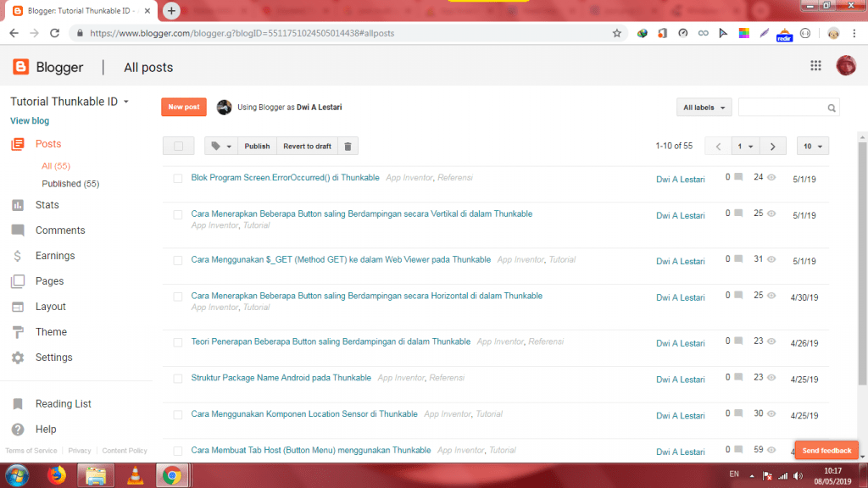Check the $_GET Method post checkbox
This screenshot has width=868, height=488.
point(178,260)
